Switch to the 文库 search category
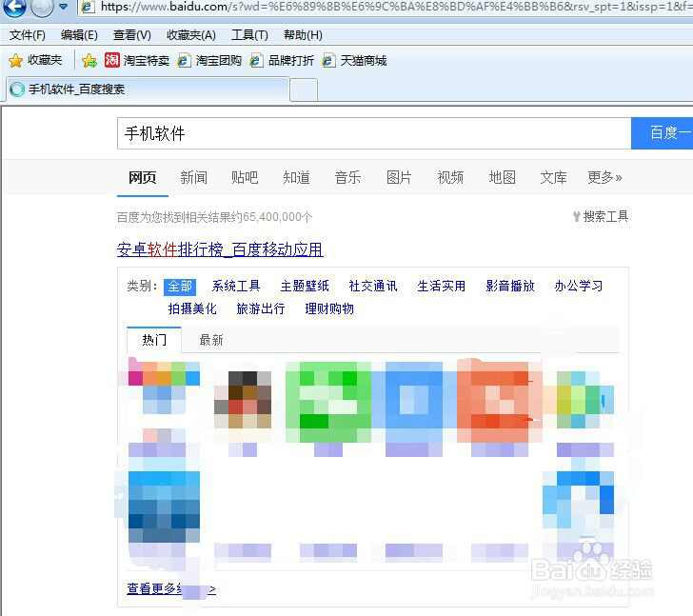 [x=553, y=178]
